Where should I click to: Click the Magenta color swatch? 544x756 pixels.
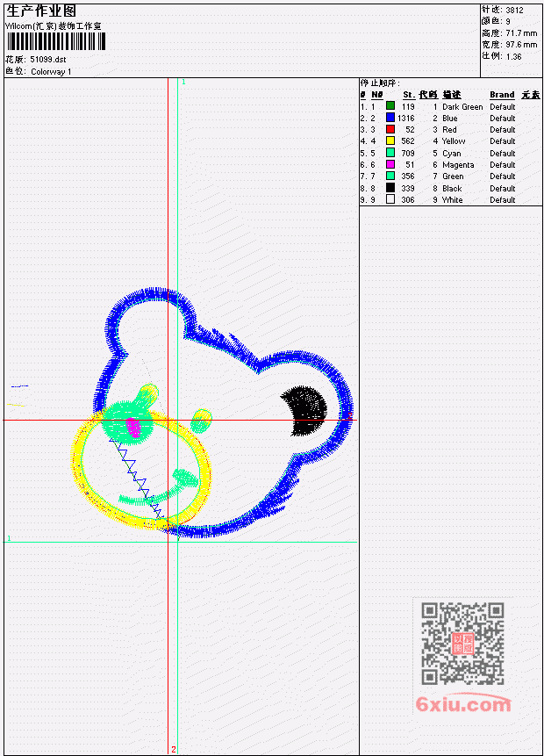390,164
